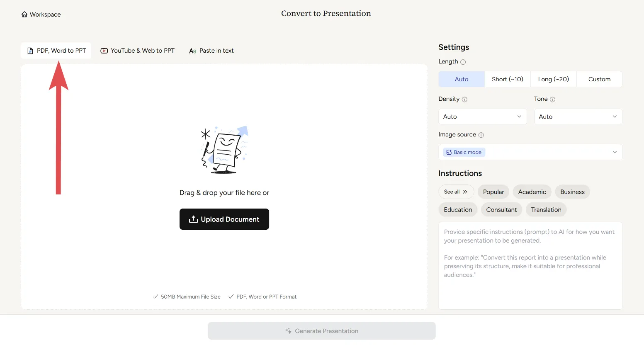Click the Image source info icon
Image resolution: width=644 pixels, height=345 pixels.
click(481, 135)
